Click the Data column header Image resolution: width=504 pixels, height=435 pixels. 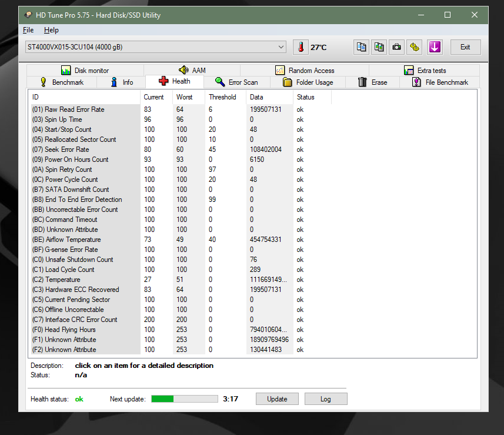click(x=269, y=97)
